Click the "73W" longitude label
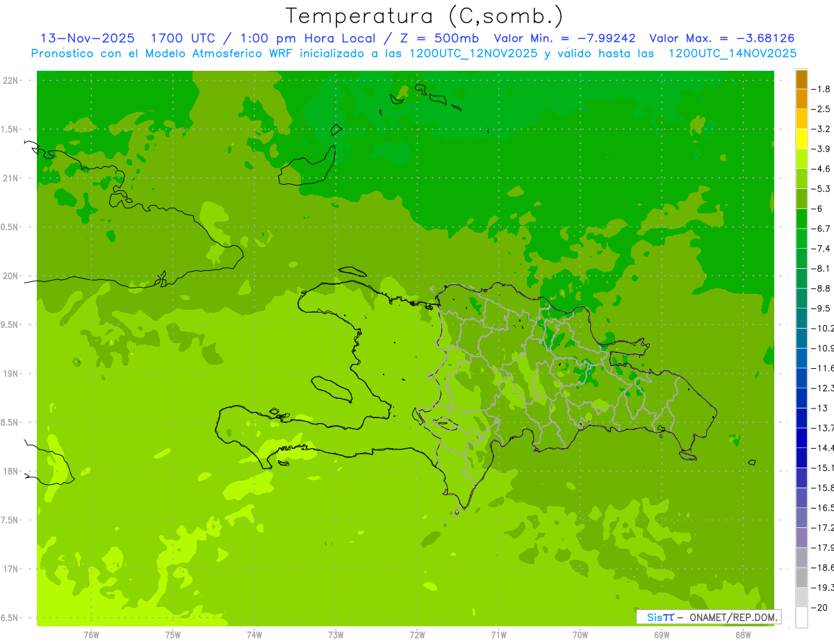834x644 pixels. pyautogui.click(x=335, y=635)
